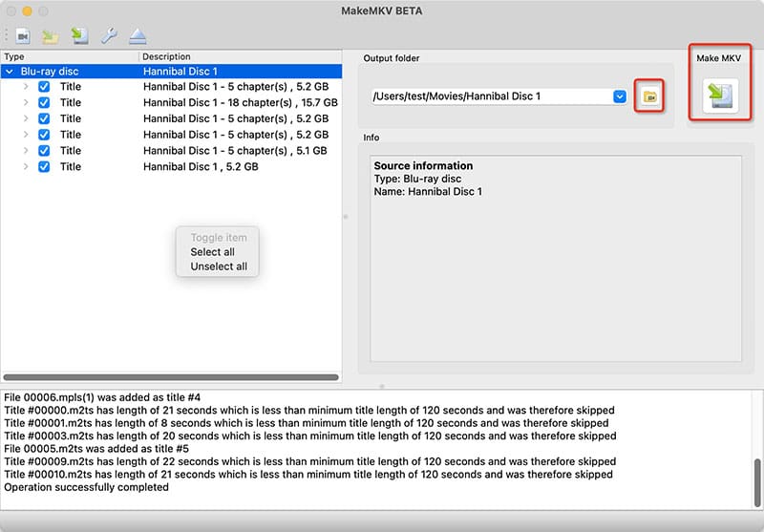Click the yellow minimize window button
This screenshot has height=532, width=764.
click(x=27, y=11)
